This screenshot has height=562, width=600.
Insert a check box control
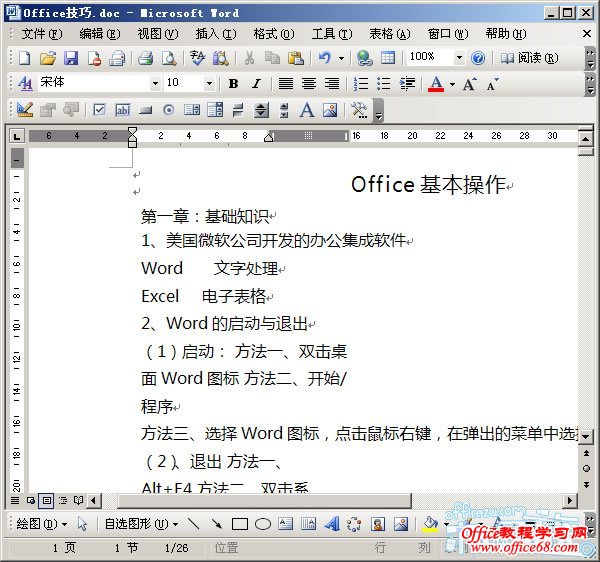click(99, 110)
